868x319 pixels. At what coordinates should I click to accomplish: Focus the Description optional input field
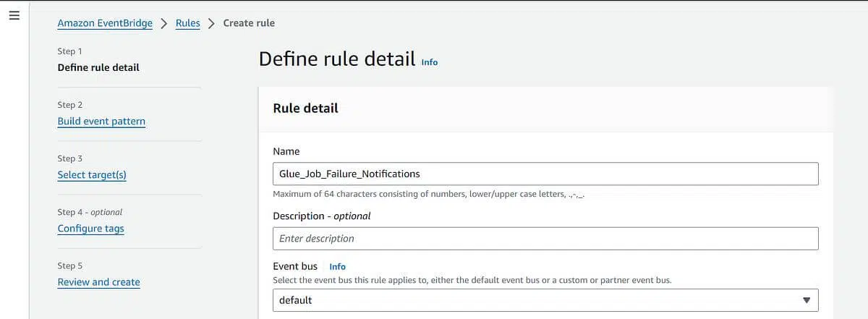tap(545, 238)
